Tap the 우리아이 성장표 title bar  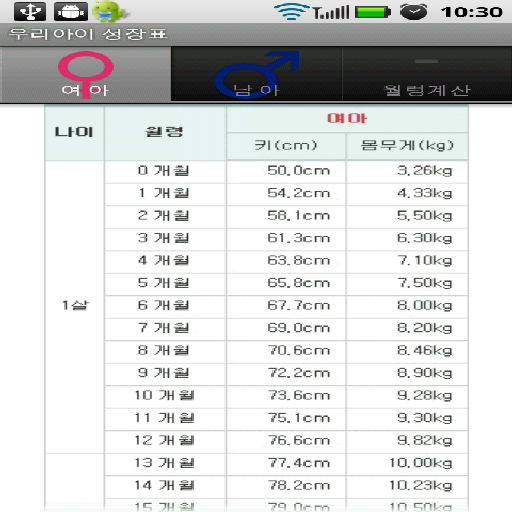256,34
